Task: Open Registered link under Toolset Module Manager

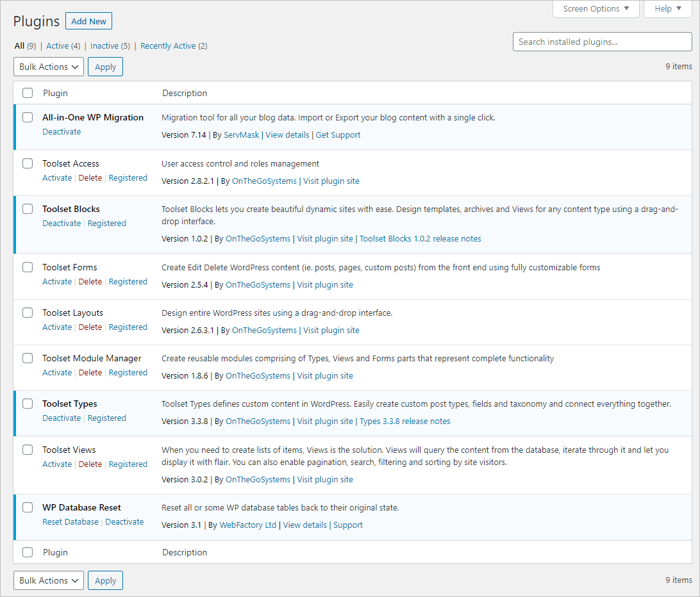Action: point(128,373)
